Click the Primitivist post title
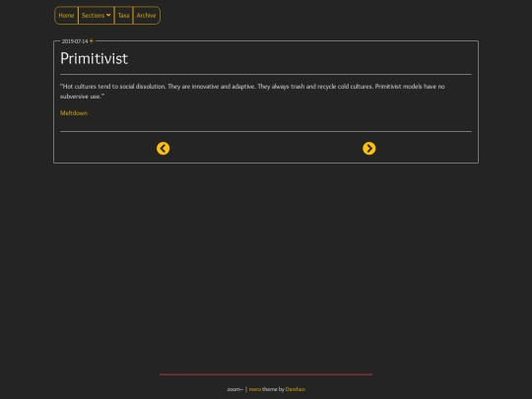This screenshot has height=399, width=532. [94, 58]
